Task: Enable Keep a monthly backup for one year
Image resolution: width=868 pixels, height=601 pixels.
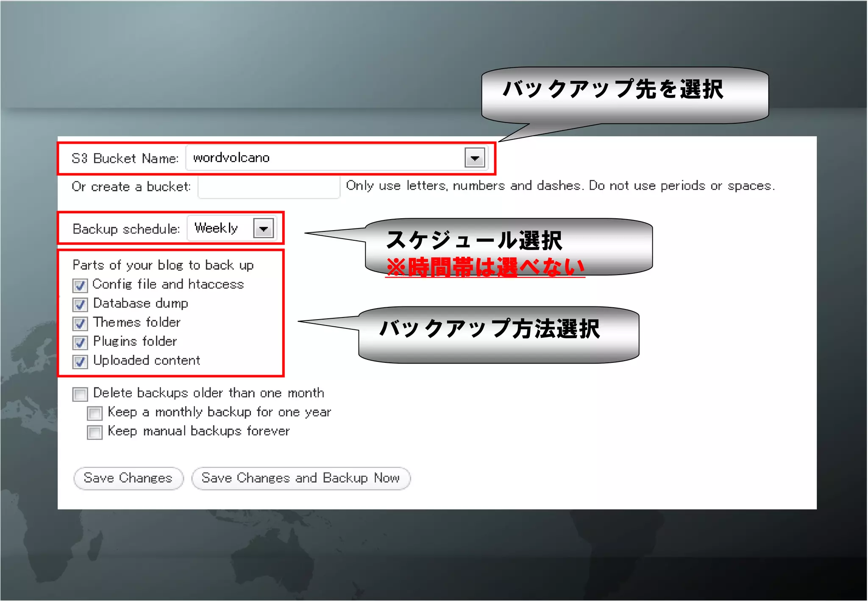Action: click(x=95, y=413)
